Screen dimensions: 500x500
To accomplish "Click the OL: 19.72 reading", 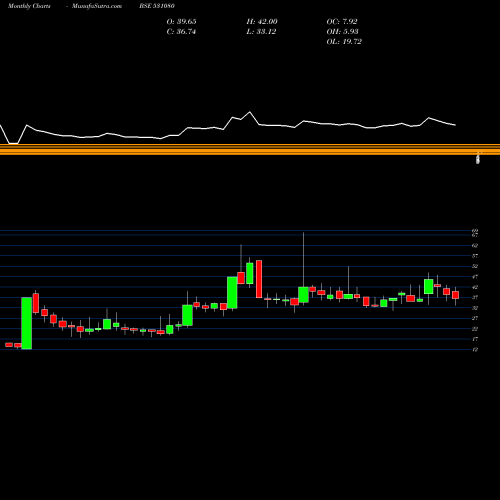I will click(344, 42).
